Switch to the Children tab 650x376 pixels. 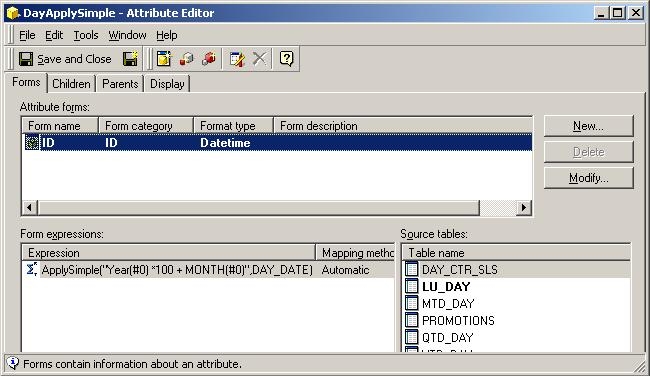click(x=71, y=84)
